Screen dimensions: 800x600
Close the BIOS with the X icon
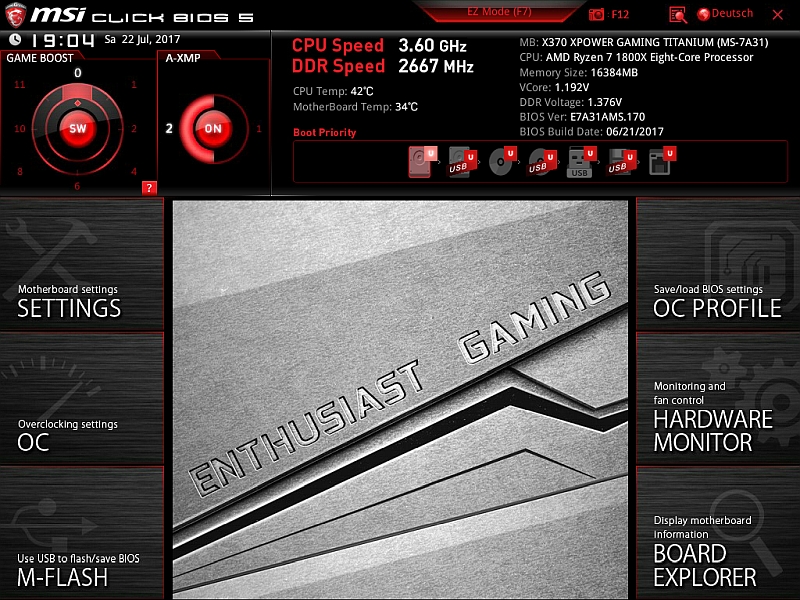[x=778, y=15]
